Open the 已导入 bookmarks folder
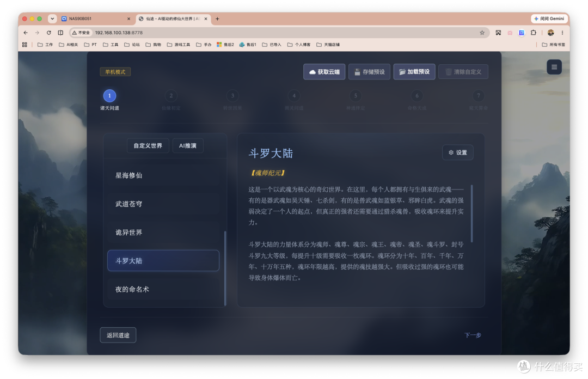 [x=272, y=45]
